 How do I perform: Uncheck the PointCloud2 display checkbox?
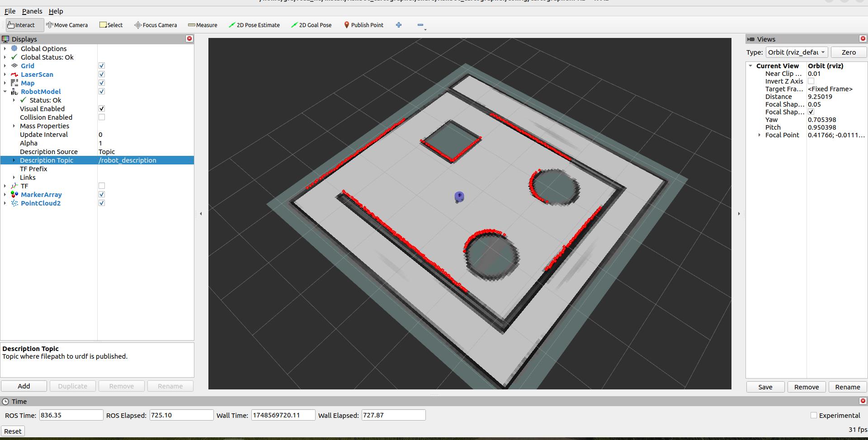tap(102, 203)
